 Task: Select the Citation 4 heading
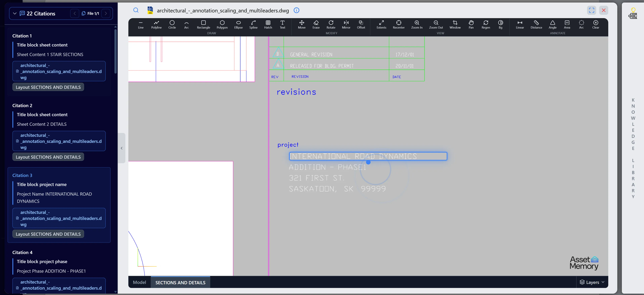22,253
